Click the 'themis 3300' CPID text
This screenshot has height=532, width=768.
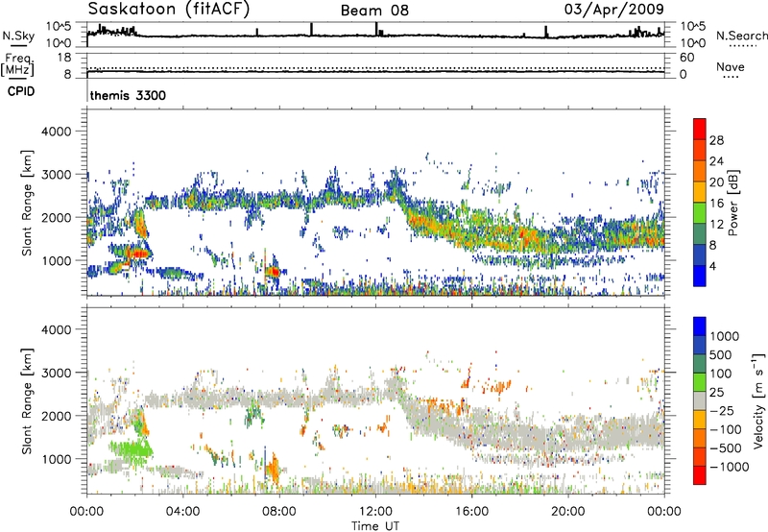[x=128, y=95]
